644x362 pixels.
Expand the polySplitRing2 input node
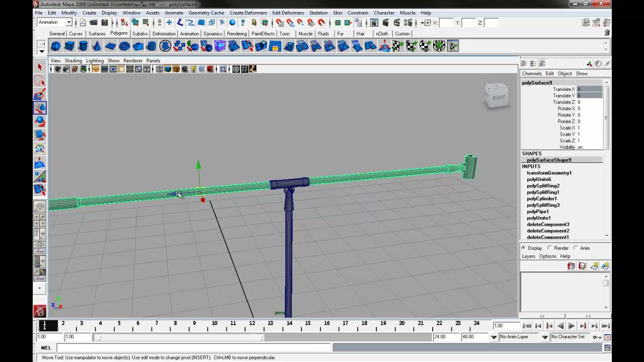(543, 186)
